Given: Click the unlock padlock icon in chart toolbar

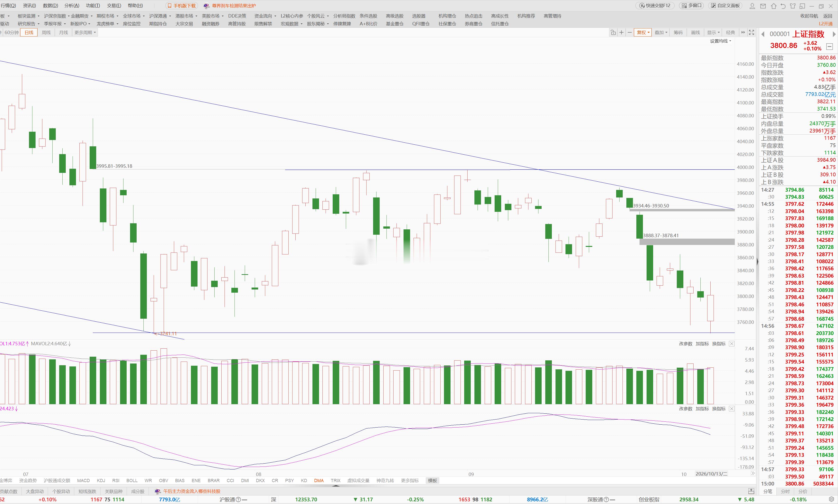Looking at the screenshot, I should (x=613, y=33).
